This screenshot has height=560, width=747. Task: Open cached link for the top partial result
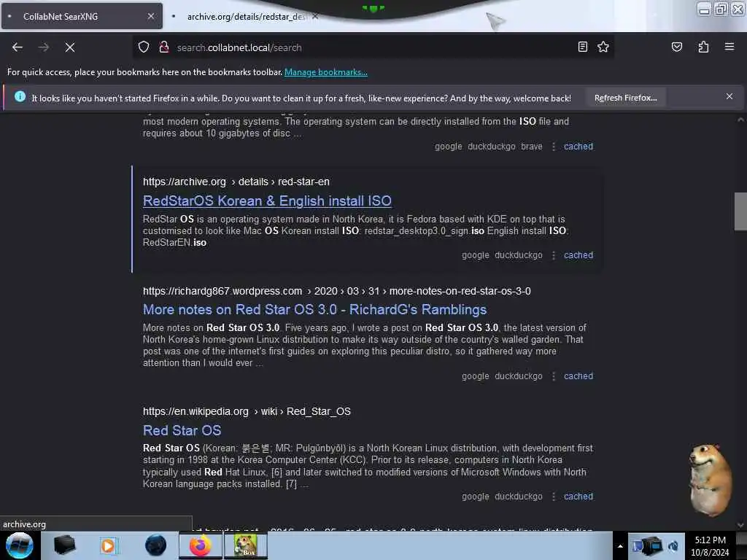pos(578,147)
